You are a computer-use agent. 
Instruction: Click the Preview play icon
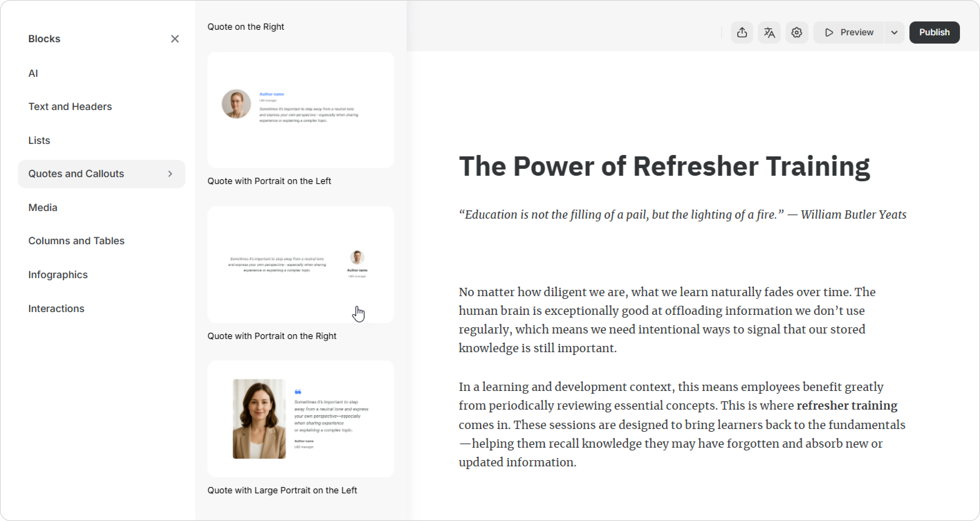pos(829,33)
